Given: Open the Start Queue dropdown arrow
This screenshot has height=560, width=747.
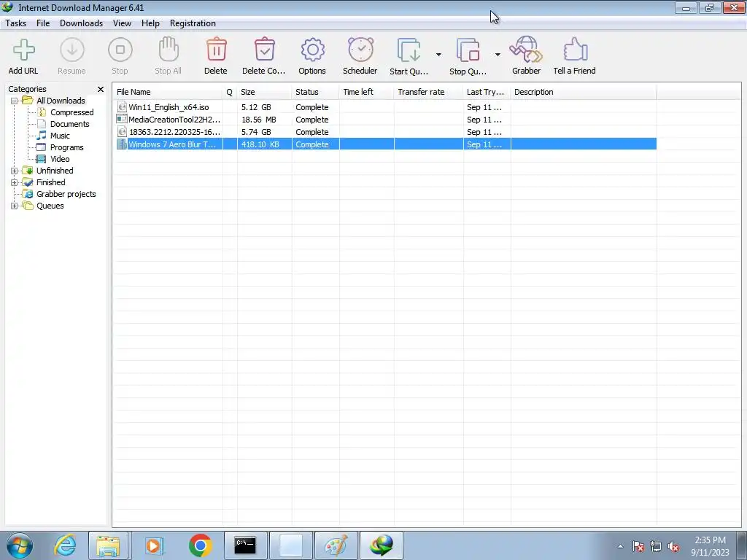Looking at the screenshot, I should coord(438,55).
